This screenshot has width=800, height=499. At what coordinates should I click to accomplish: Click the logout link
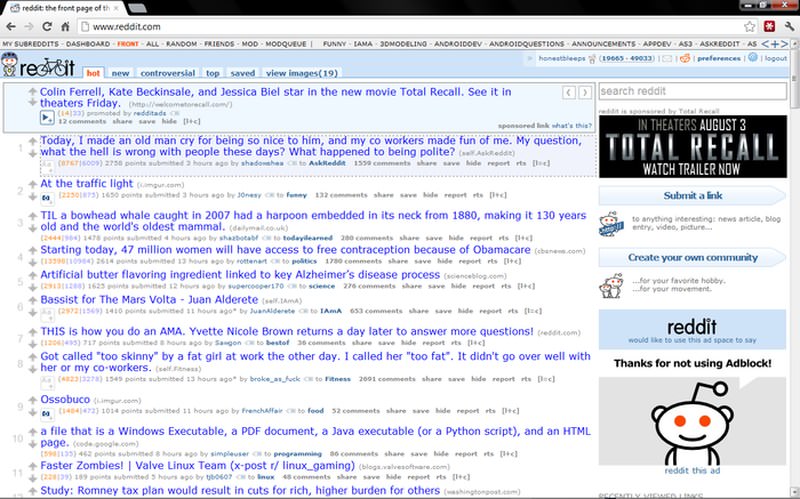(776, 59)
